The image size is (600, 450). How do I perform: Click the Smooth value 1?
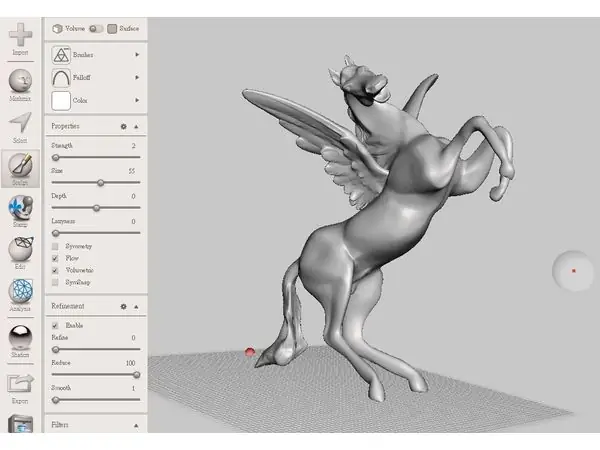tap(133, 388)
